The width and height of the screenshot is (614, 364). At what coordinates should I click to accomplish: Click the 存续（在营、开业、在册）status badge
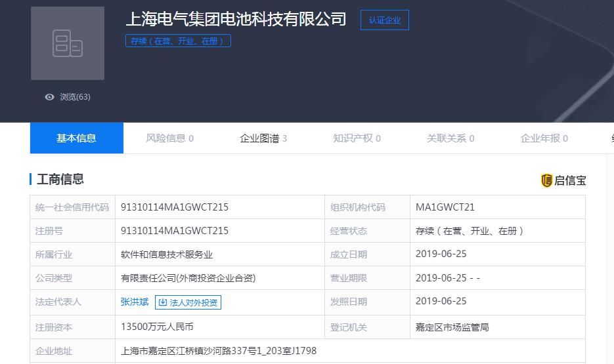178,41
